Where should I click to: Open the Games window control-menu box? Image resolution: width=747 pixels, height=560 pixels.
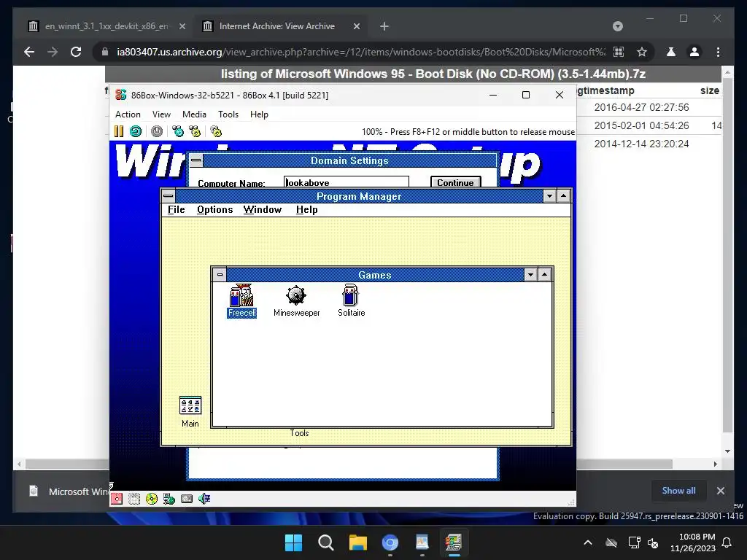click(220, 275)
